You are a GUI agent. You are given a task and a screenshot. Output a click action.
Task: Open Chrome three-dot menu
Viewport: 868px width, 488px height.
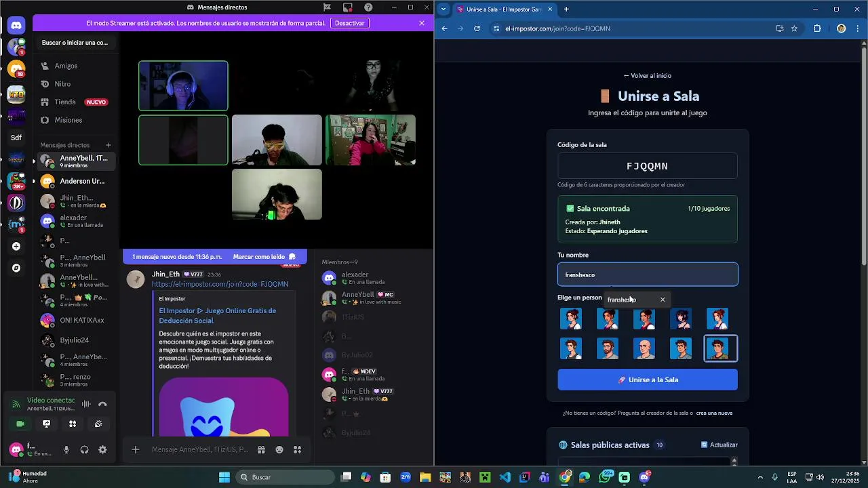[x=858, y=28]
